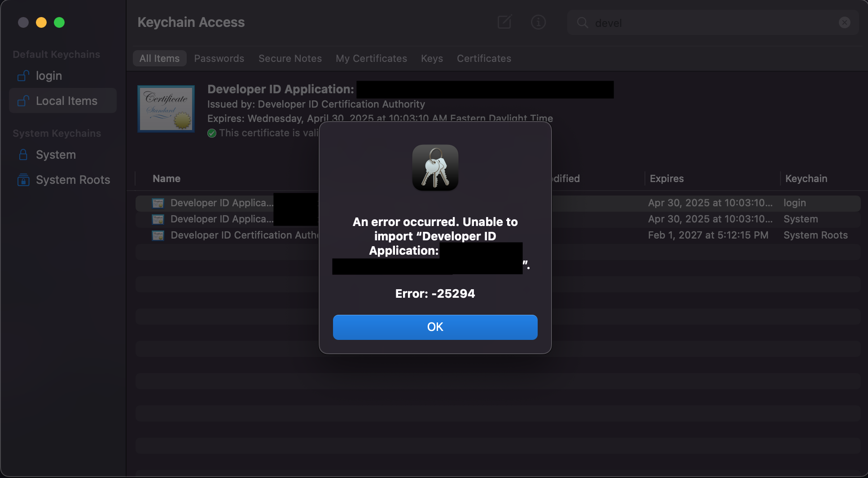Click OK to dismiss the error dialog
868x478 pixels.
[435, 327]
